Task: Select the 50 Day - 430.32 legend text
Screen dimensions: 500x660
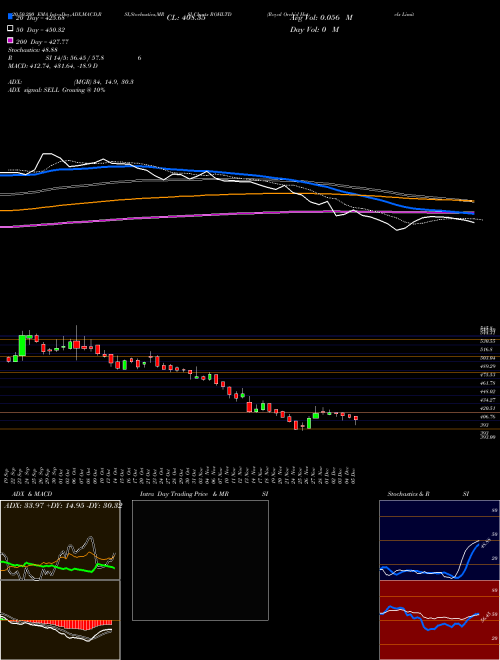Action: click(x=40, y=30)
